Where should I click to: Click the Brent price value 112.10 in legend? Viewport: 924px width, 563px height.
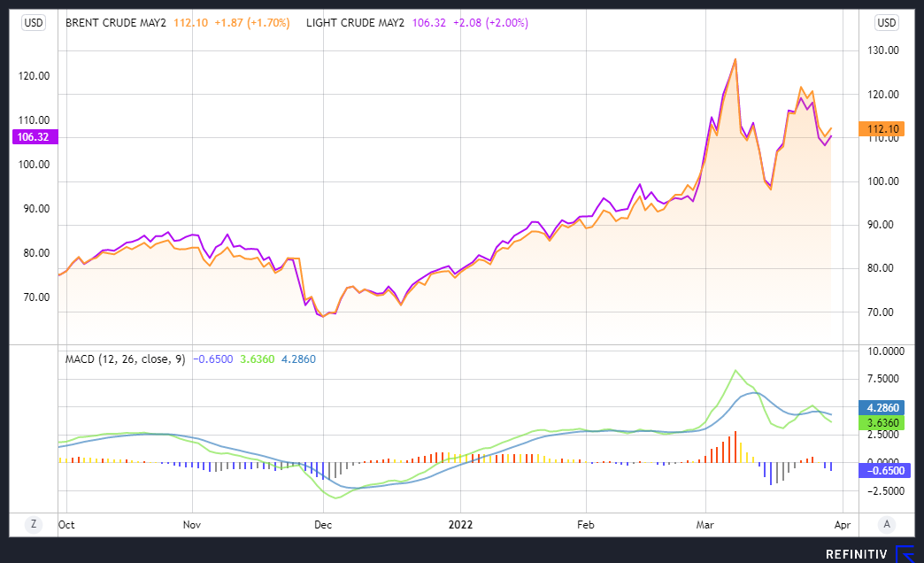point(190,23)
